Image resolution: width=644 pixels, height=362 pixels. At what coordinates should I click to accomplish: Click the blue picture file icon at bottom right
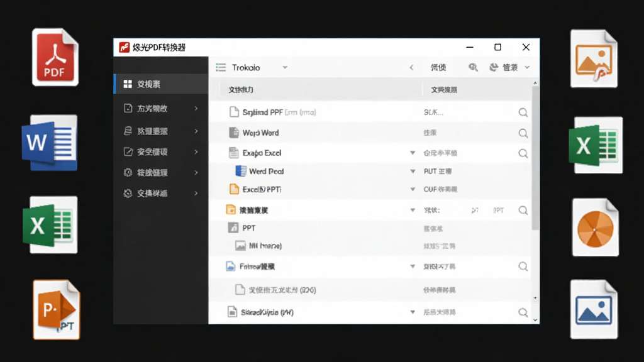click(x=594, y=309)
